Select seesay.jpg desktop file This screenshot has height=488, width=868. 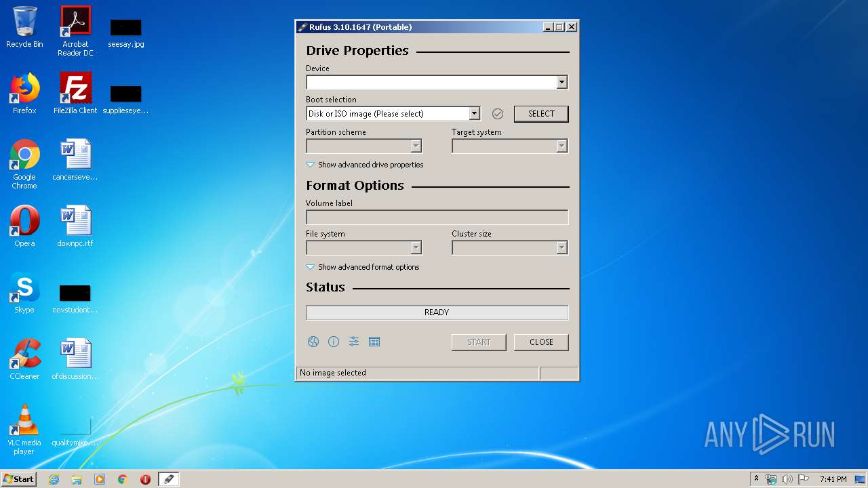[126, 33]
